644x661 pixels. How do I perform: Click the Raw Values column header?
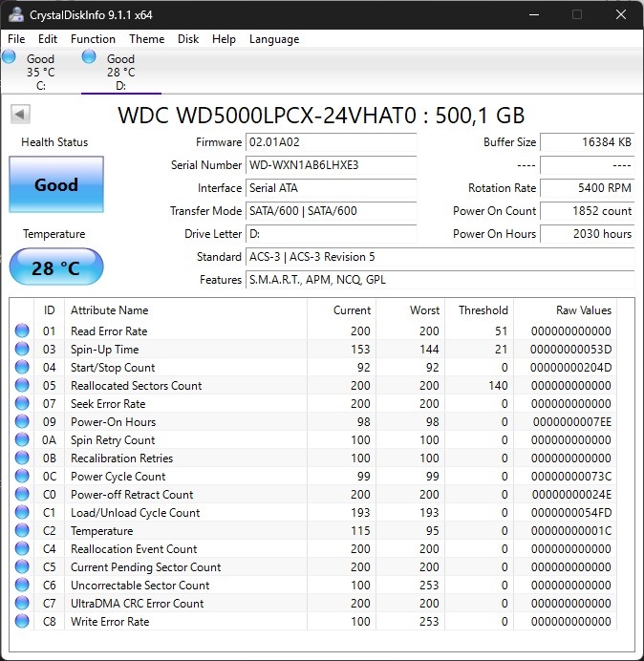(583, 310)
